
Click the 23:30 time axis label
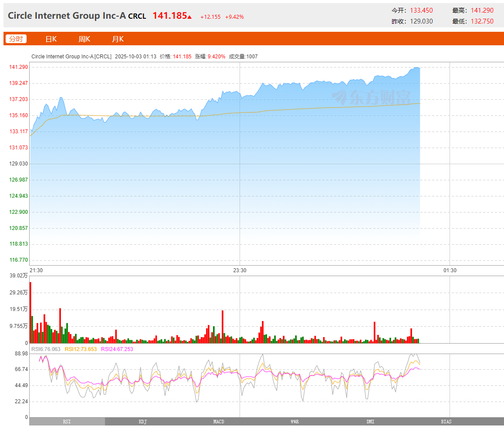click(240, 270)
